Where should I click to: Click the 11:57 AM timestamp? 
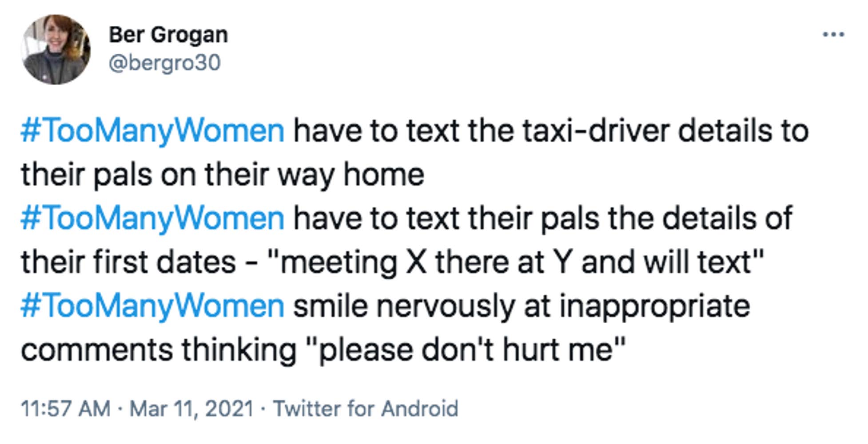click(x=66, y=408)
